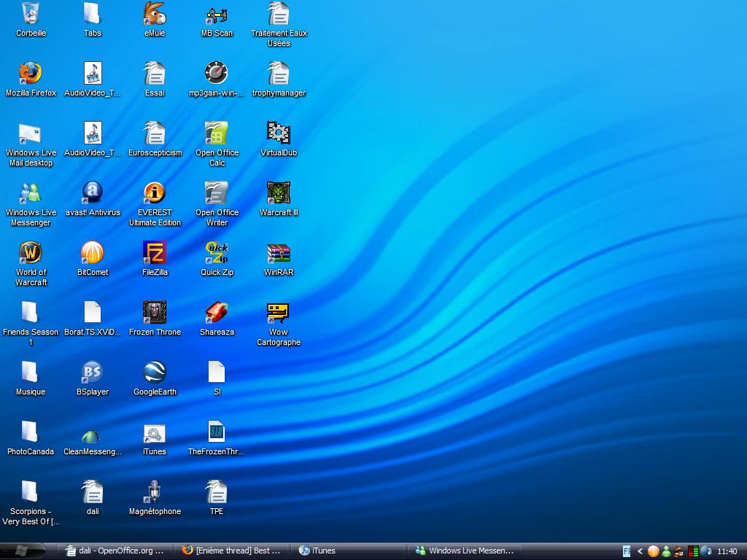Viewport: 747px width, 560px height.
Task: Click the red and green bars tray icon
Action: [x=693, y=551]
